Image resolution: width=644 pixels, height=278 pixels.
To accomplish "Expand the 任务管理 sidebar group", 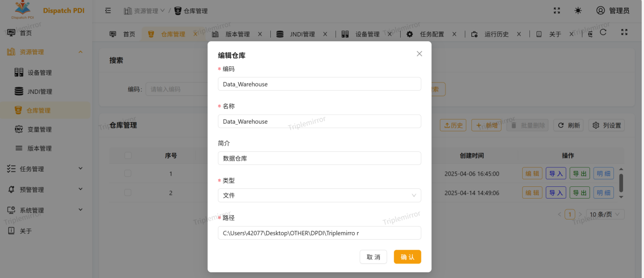I will (45, 169).
